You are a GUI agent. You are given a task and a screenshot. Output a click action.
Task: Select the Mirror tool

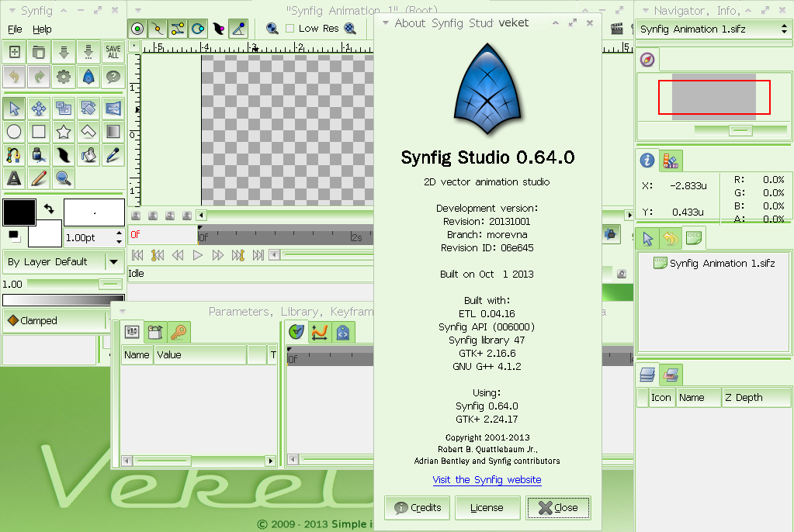pos(113,108)
